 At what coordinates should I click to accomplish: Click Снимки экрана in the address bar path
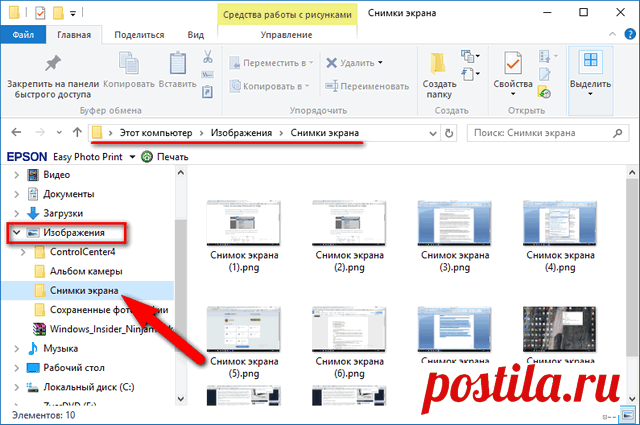324,133
